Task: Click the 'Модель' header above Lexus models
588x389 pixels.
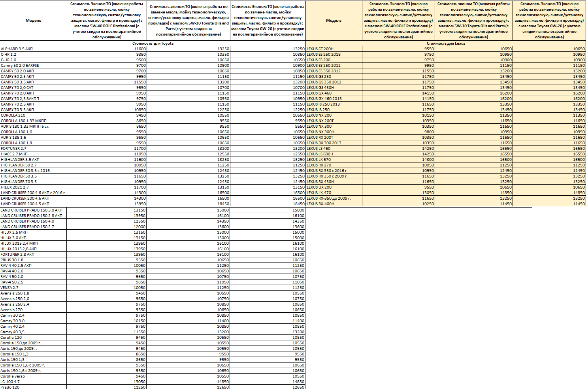Action: click(x=334, y=21)
